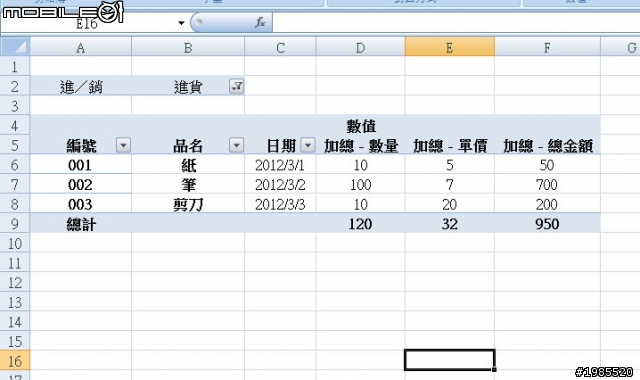The image size is (640, 380).
Task: Open the Name Box dropdown arrow
Action: pyautogui.click(x=181, y=23)
